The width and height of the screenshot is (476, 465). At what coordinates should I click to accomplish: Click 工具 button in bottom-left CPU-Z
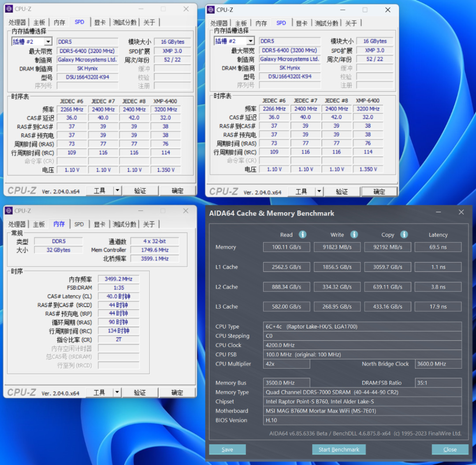pyautogui.click(x=99, y=392)
